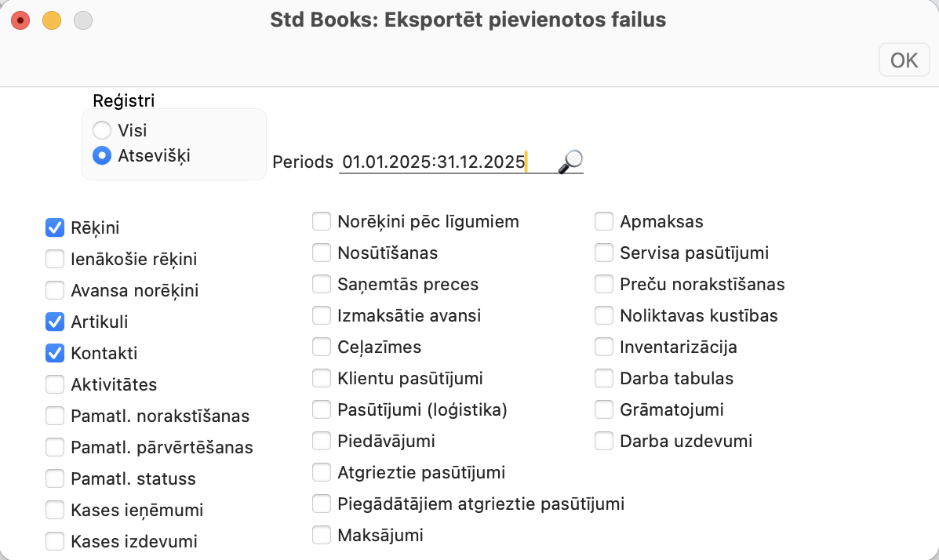Select the Visi radio button
Viewport: 939px width, 560px height.
tap(102, 130)
